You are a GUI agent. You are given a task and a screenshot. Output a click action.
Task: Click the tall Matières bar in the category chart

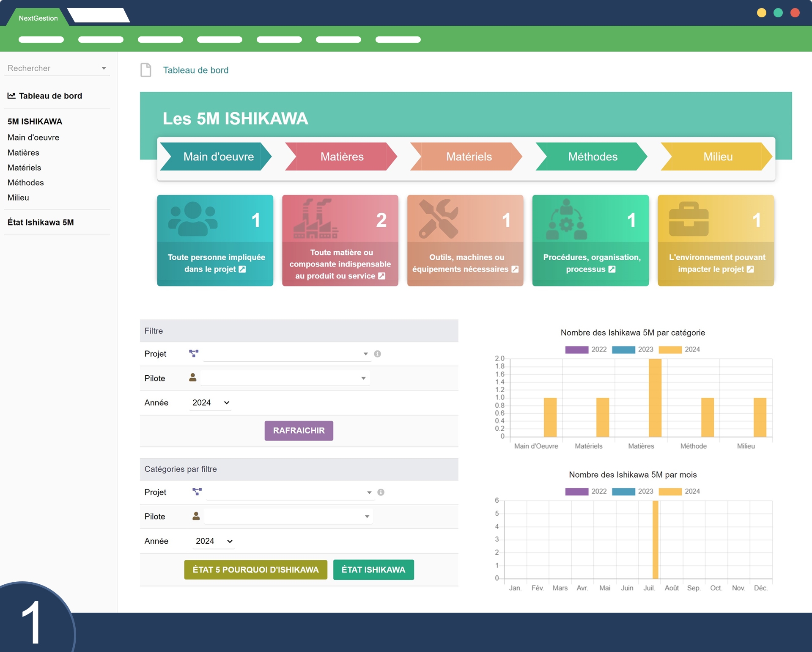pyautogui.click(x=655, y=398)
